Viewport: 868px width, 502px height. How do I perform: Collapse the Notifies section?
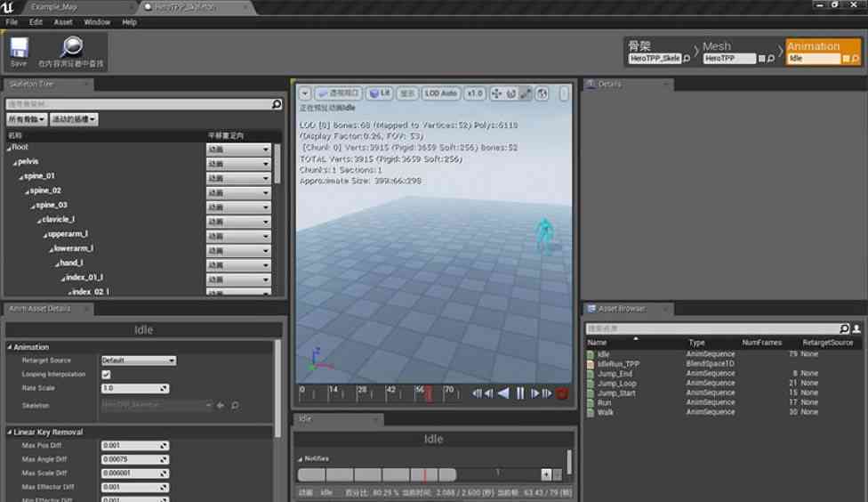tap(300, 458)
